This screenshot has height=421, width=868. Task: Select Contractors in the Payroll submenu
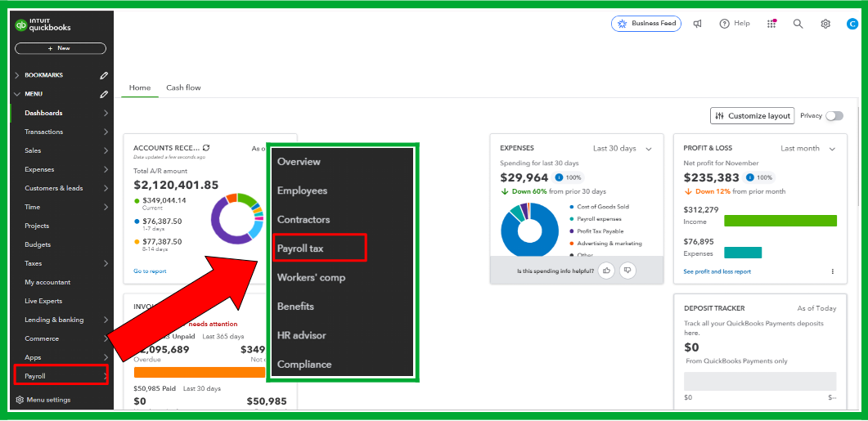304,219
